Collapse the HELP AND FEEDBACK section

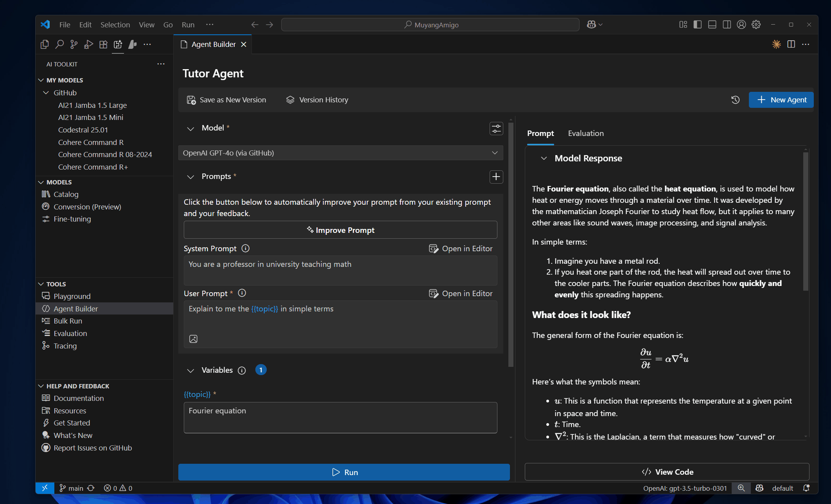pyautogui.click(x=41, y=386)
